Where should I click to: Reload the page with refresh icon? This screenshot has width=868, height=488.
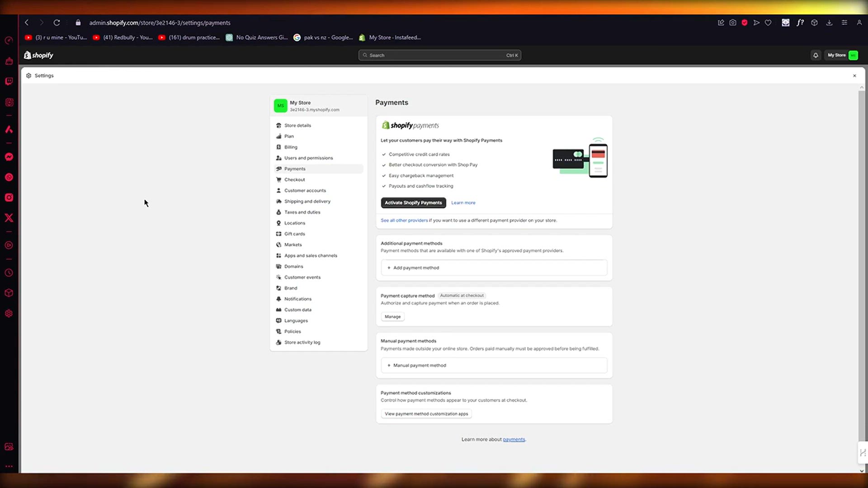pos(57,23)
